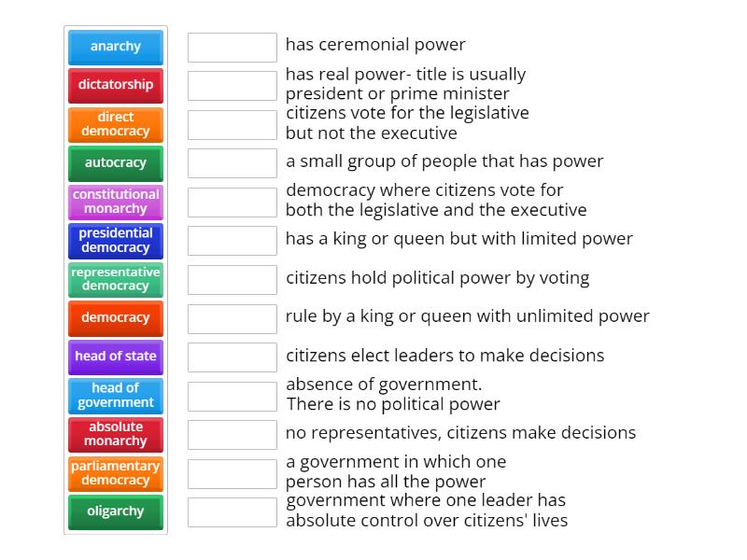Viewport: 747px width, 560px height.
Task: Select the blue "anarchy" tile
Action: point(115,46)
